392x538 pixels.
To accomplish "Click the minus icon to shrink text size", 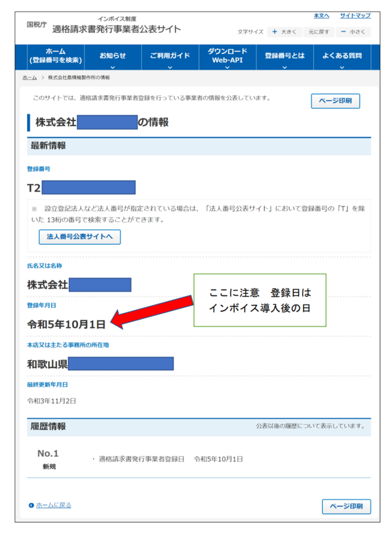I will point(343,32).
